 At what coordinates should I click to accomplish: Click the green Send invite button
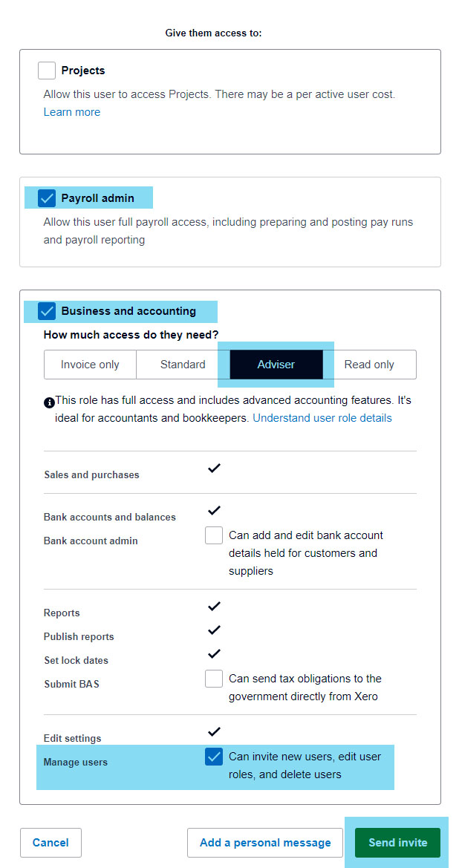397,843
